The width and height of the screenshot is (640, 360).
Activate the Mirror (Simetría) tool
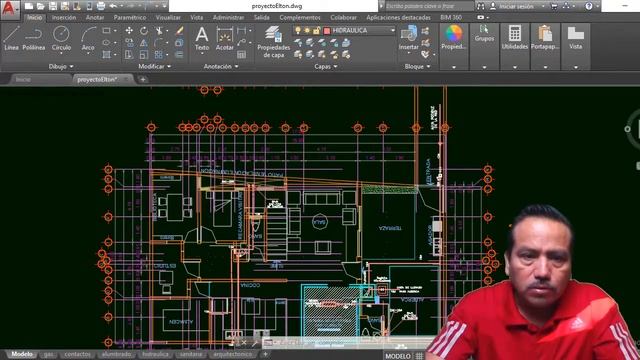pos(144,42)
